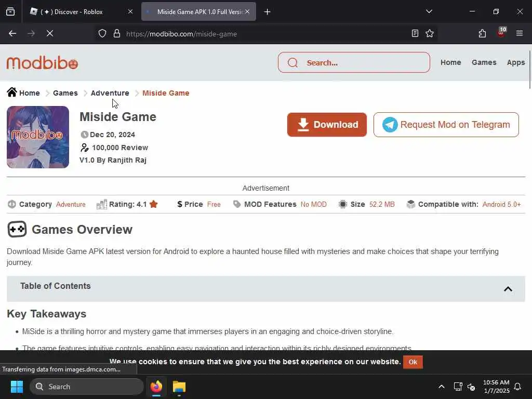This screenshot has height=399, width=532.
Task: Click Request Mod on Telegram button
Action: pos(446,125)
